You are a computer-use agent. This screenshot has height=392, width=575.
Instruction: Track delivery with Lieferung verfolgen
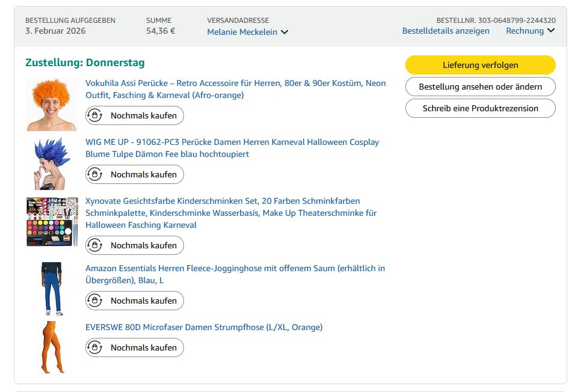(480, 65)
